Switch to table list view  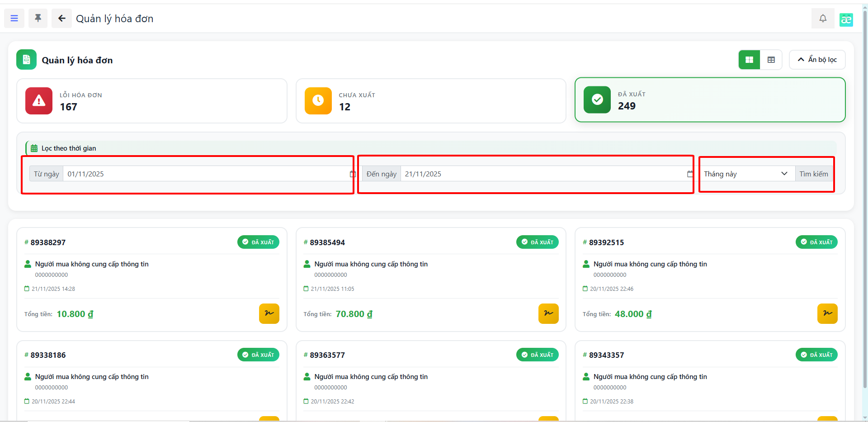tap(771, 60)
